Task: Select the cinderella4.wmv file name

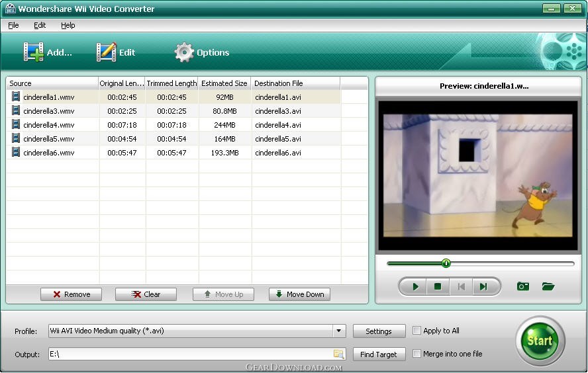Action: [49, 125]
